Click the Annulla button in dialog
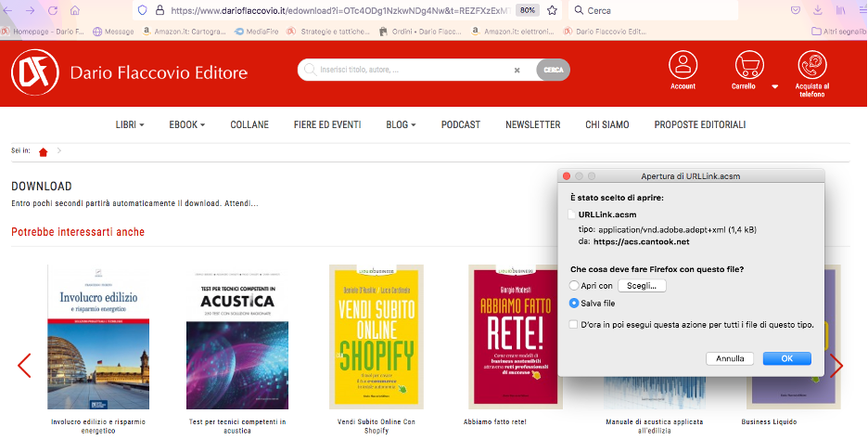Viewport: 868px width, 440px height. click(x=730, y=358)
